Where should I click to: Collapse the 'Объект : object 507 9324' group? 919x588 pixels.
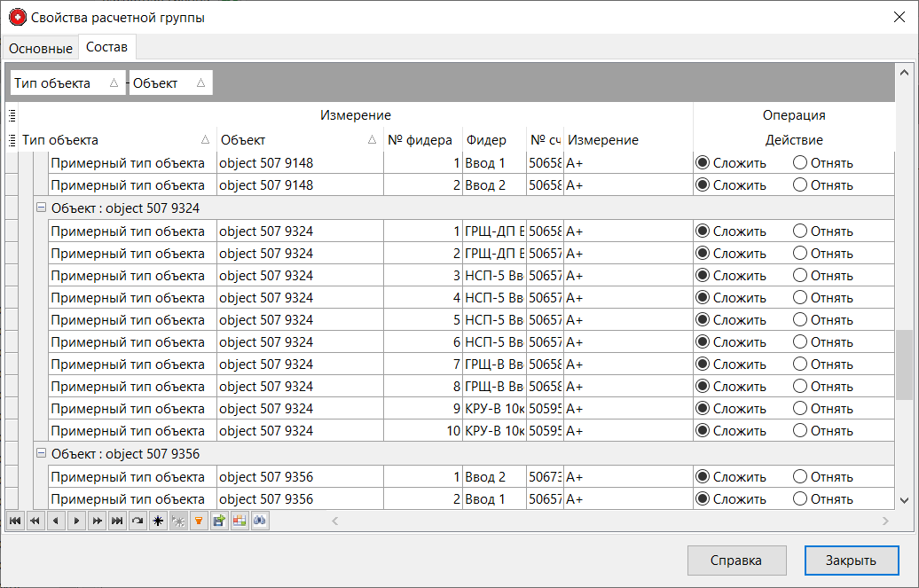tap(41, 208)
